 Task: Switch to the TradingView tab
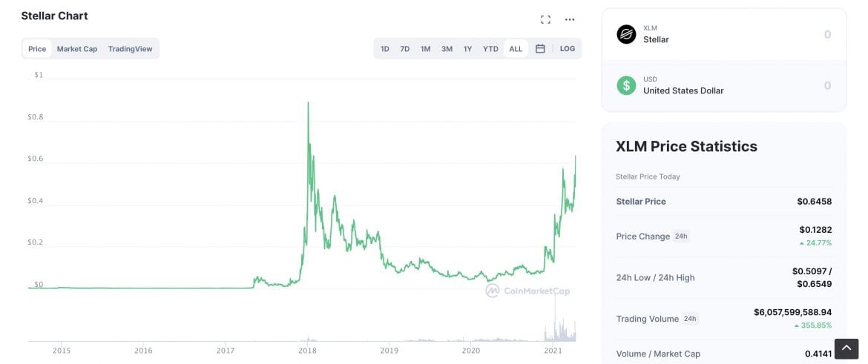[130, 49]
